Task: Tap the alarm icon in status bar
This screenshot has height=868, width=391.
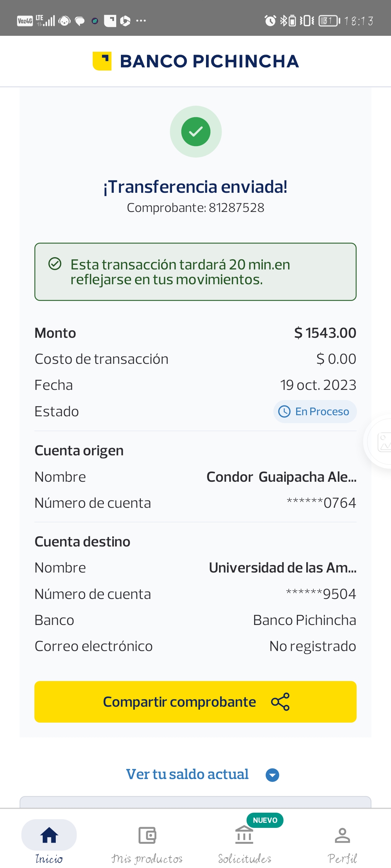Action: tap(270, 21)
